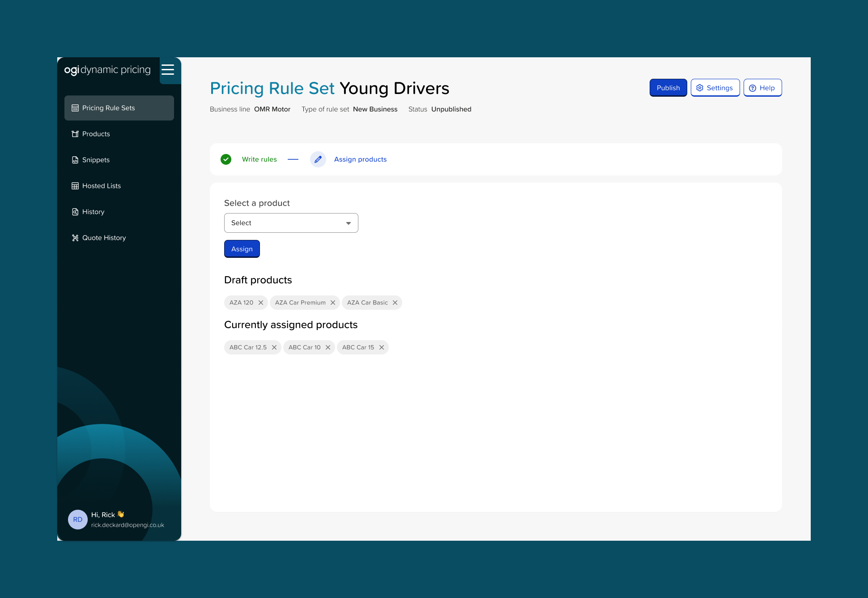The image size is (868, 598).
Task: Open Quote History page
Action: 104,238
